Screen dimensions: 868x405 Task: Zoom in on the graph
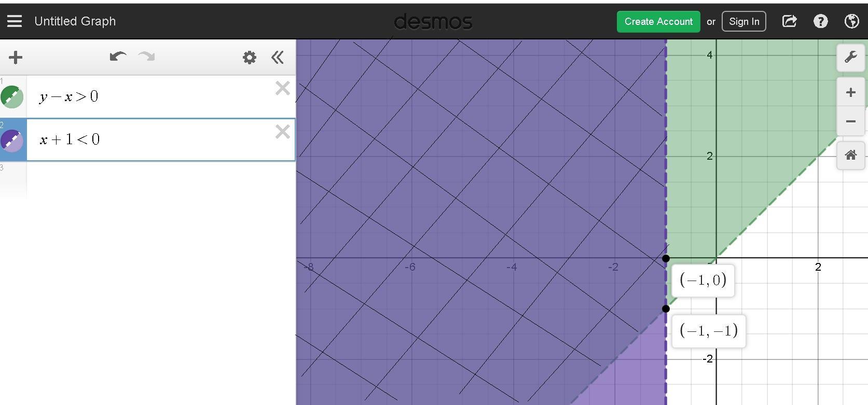[850, 93]
